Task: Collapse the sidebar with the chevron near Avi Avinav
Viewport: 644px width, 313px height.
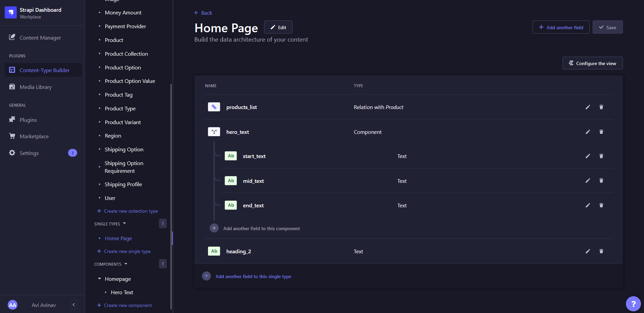Action: coord(73,305)
